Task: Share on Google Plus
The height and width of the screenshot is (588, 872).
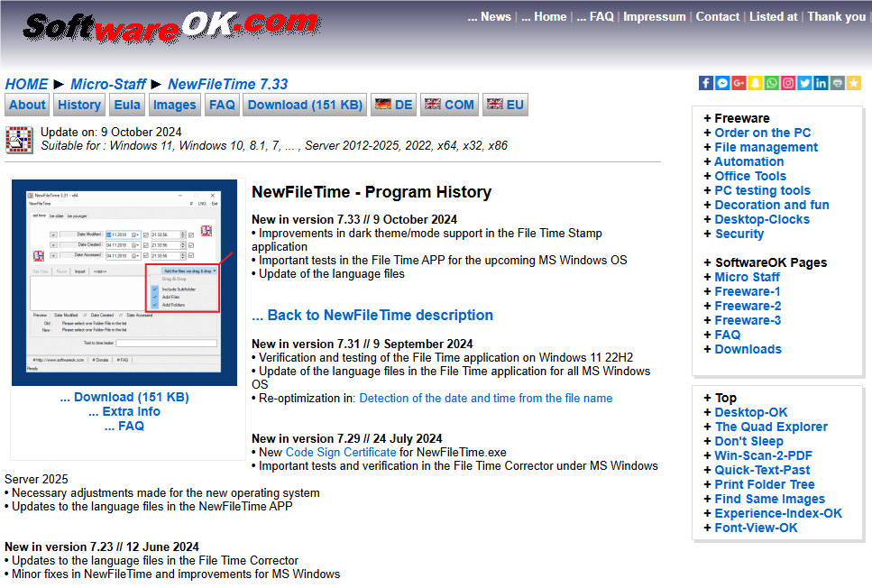Action: [739, 84]
